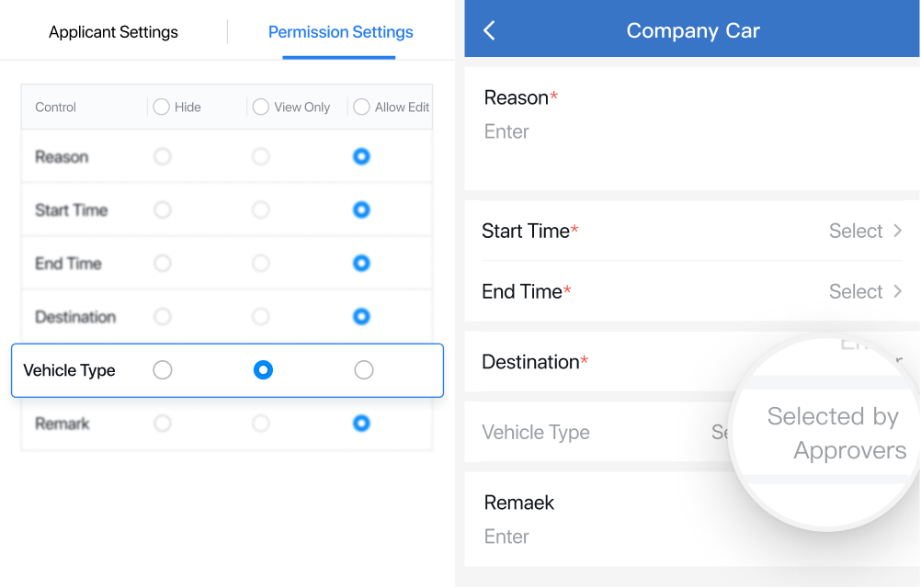This screenshot has width=921, height=588.
Task: Set Vehicle Type to Allow Edit
Action: [x=364, y=370]
